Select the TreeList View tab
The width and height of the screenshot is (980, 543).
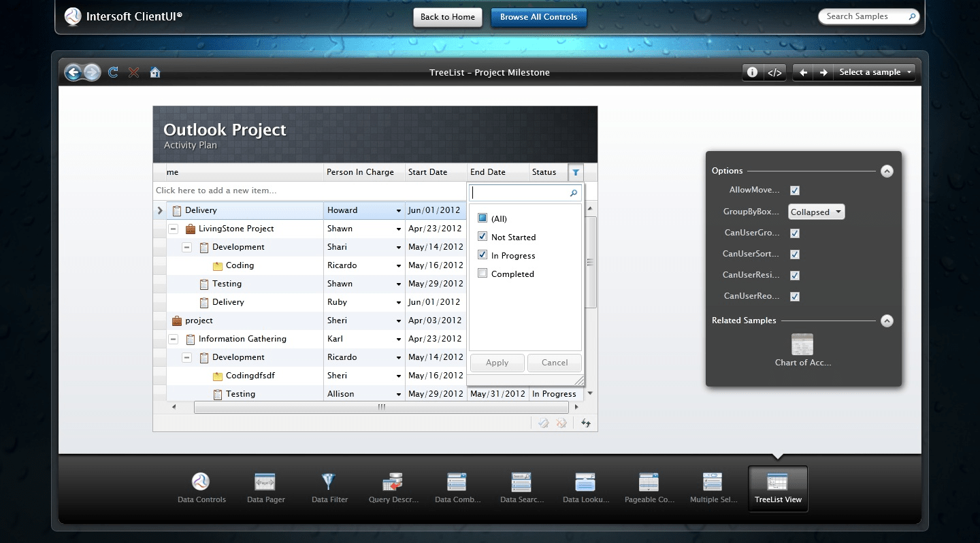coord(778,488)
